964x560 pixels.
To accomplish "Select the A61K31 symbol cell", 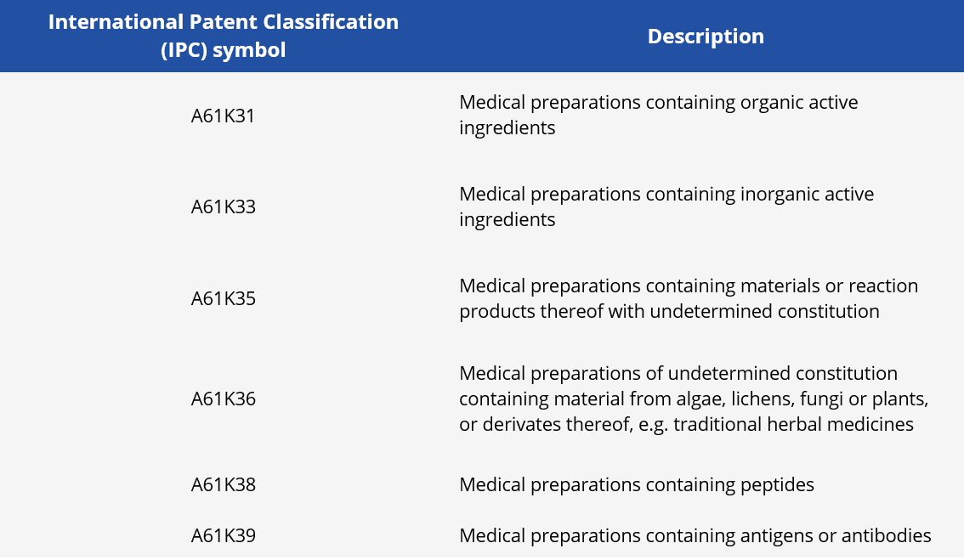I will (223, 116).
